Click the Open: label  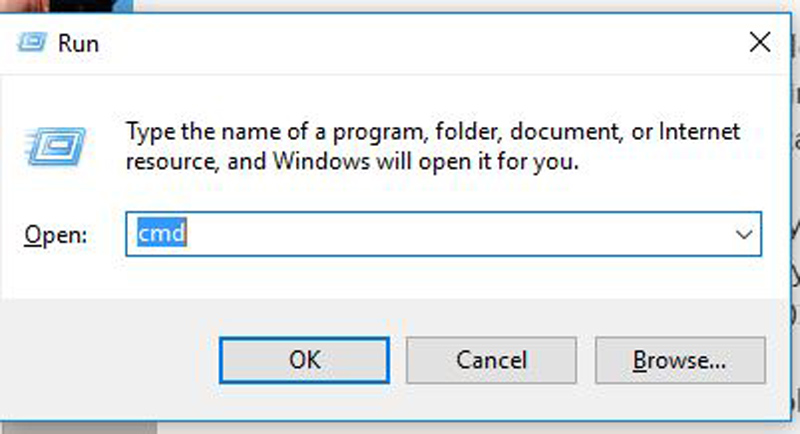point(55,235)
